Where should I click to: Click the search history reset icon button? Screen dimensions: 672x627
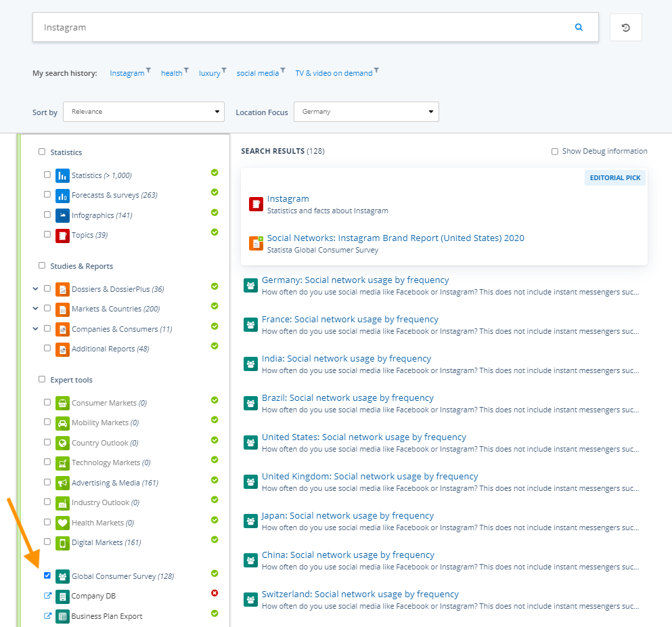click(626, 28)
